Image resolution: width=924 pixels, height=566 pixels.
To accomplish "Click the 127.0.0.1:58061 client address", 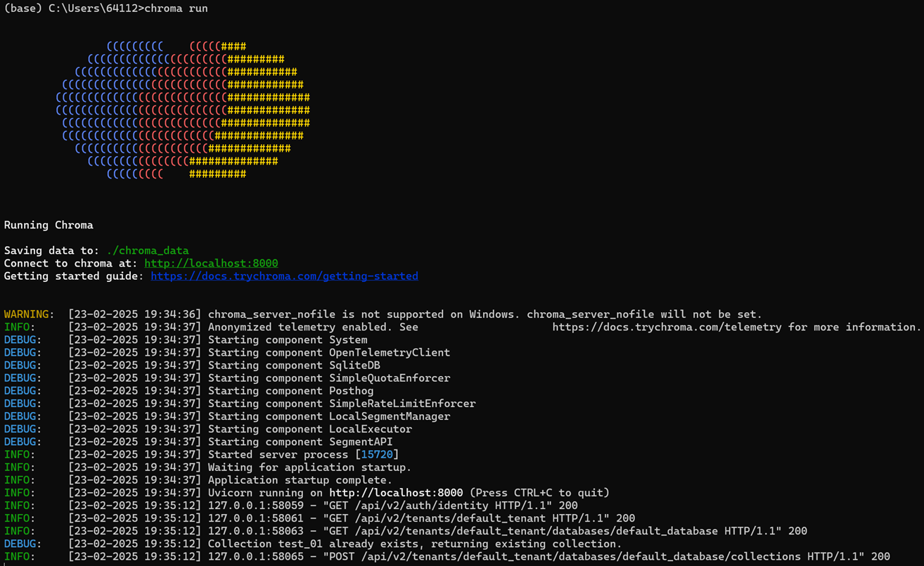I will (x=256, y=518).
